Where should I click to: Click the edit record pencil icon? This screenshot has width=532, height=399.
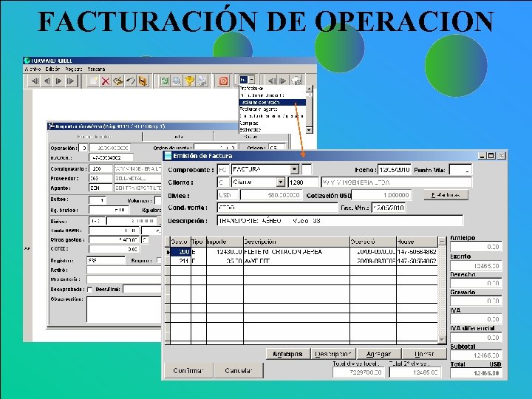118,81
